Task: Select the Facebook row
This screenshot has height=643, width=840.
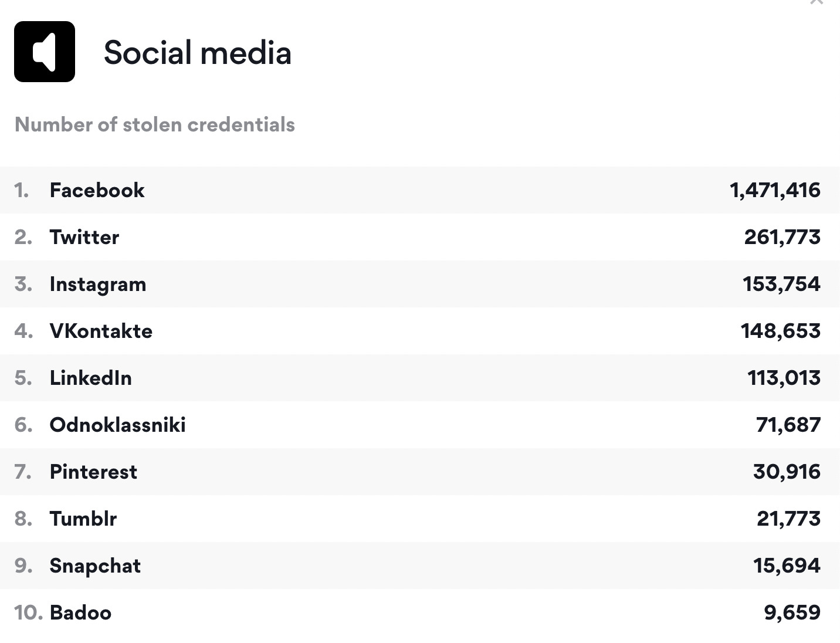Action: tap(97, 190)
